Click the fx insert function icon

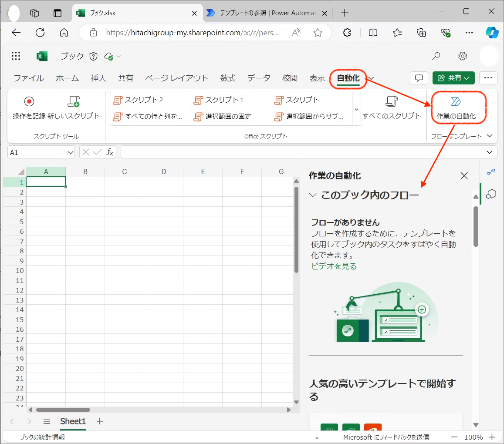tap(110, 152)
